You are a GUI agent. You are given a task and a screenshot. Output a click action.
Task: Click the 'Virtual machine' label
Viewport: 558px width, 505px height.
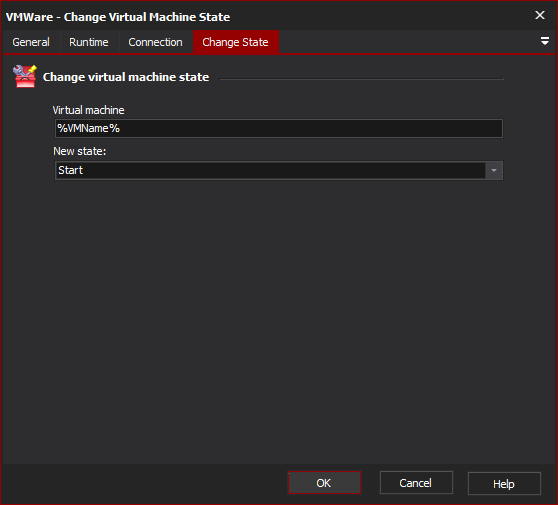point(89,110)
